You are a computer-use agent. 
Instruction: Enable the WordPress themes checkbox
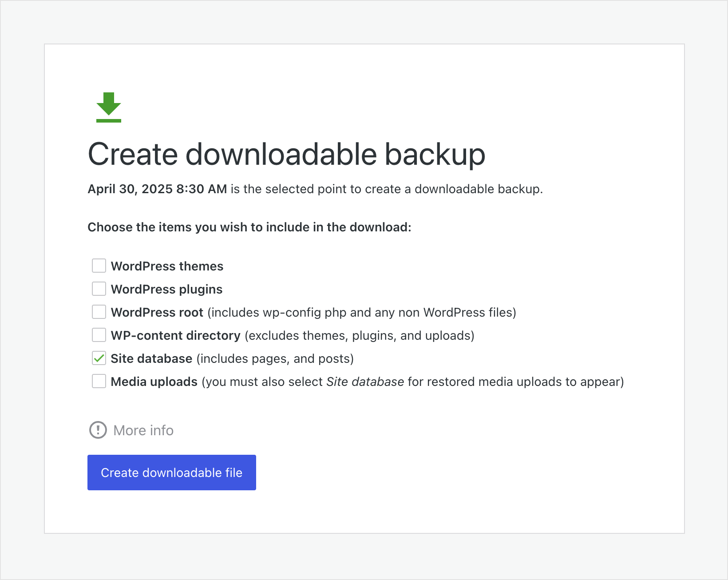pos(99,266)
